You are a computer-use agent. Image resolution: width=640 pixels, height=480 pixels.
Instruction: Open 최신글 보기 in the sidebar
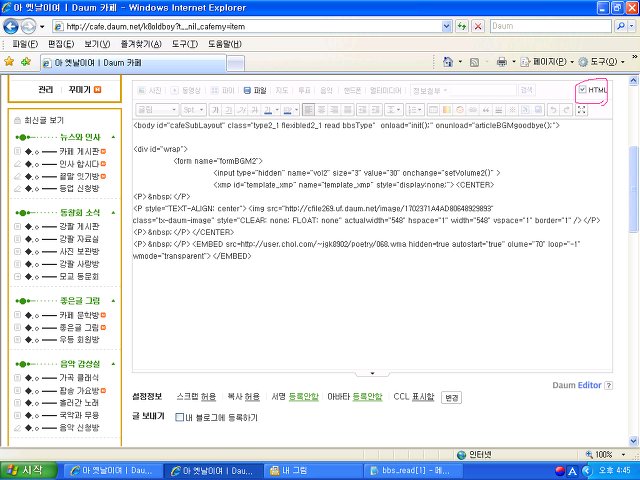click(44, 120)
